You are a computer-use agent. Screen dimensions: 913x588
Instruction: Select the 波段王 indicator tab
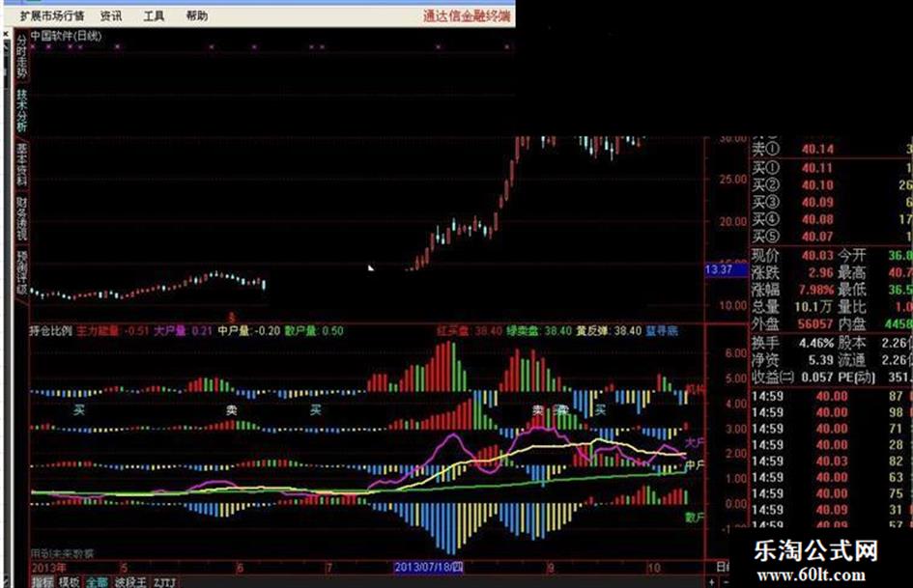[x=130, y=581]
